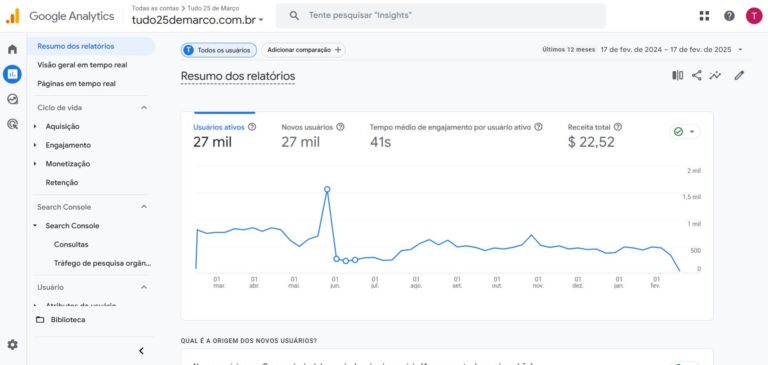Open the date range dropdown

(740, 49)
